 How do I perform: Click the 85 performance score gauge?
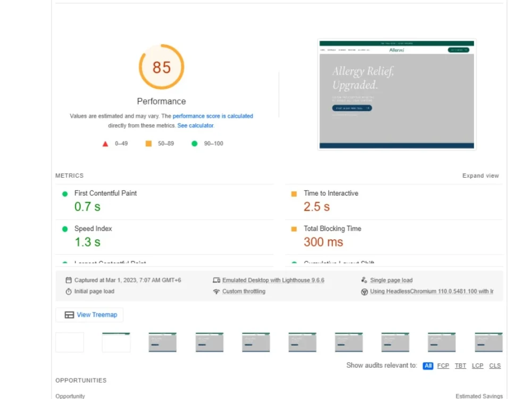(x=162, y=67)
